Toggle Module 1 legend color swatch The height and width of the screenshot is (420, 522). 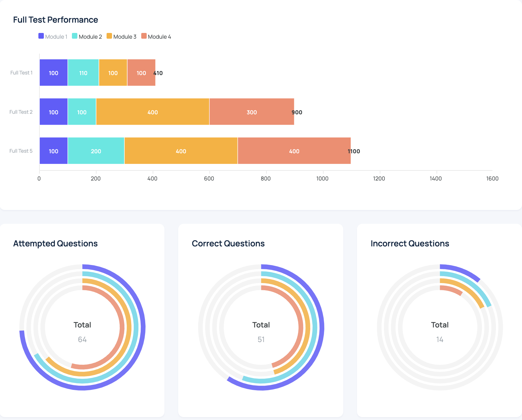pyautogui.click(x=41, y=36)
